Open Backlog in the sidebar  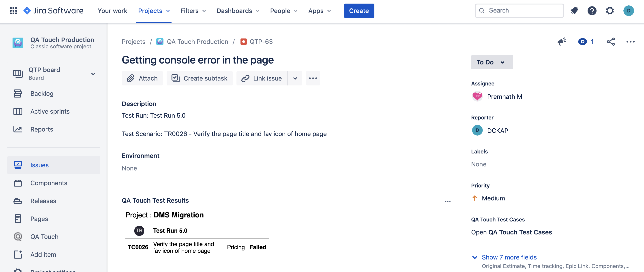(x=54, y=93)
